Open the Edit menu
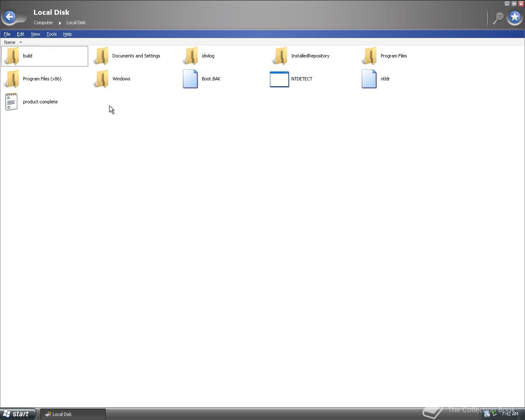The width and height of the screenshot is (525, 420). [x=21, y=34]
